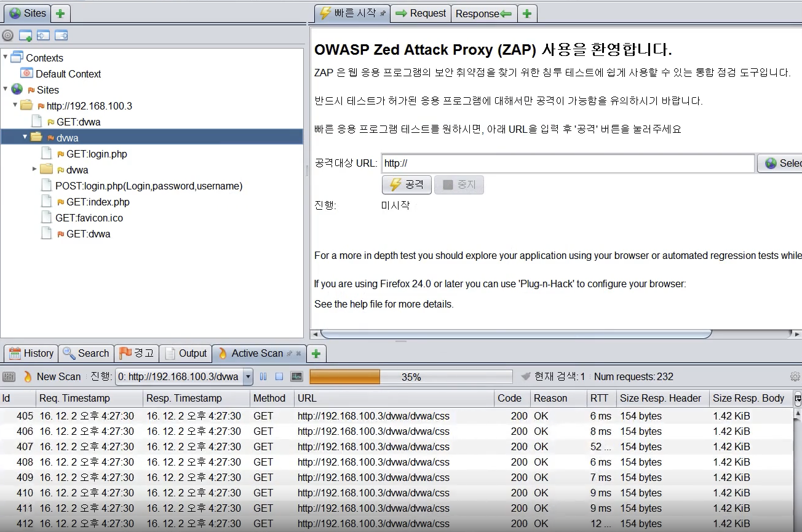The height and width of the screenshot is (532, 802).
Task: Select scan request row with Id 405
Action: coord(397,416)
